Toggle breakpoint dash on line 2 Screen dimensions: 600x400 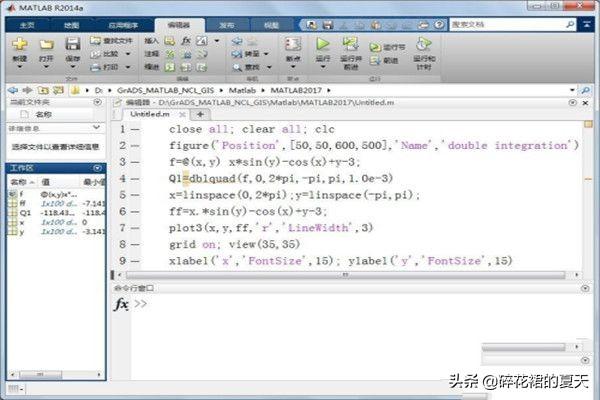[x=135, y=146]
